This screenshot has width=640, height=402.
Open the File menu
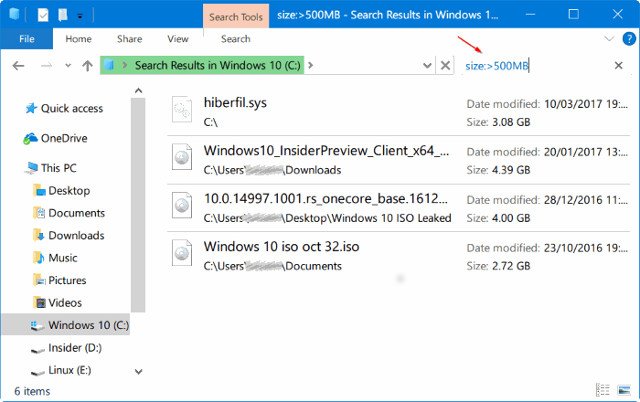27,39
